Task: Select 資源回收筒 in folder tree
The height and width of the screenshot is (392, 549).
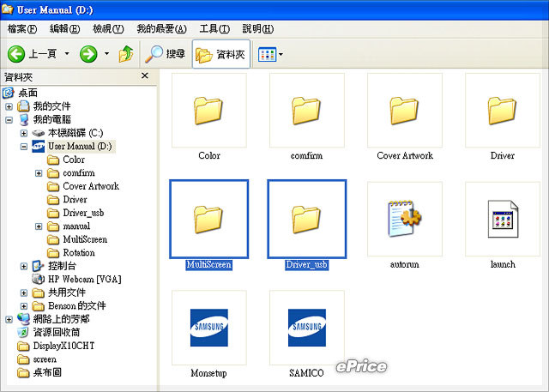Action: tap(57, 332)
